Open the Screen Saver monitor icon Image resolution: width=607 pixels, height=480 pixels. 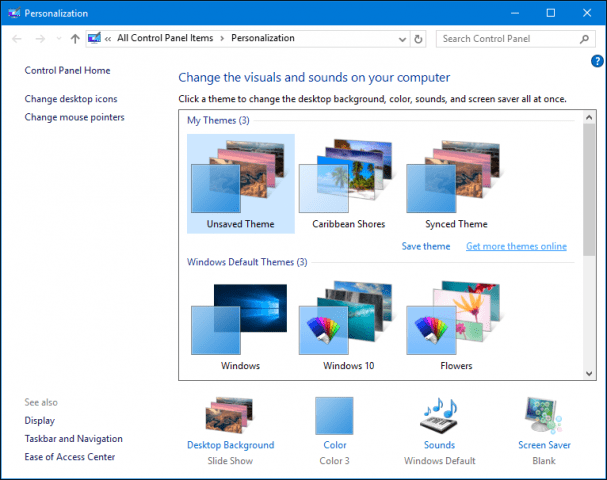tap(544, 415)
